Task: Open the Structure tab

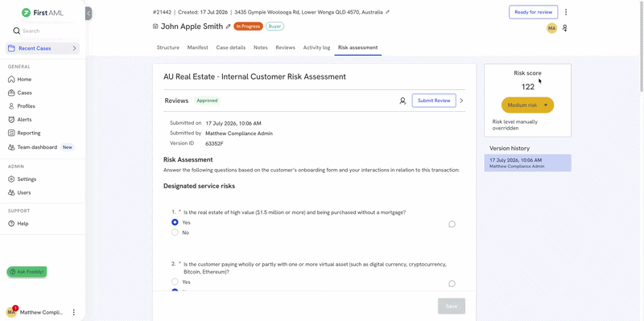Action: click(168, 47)
